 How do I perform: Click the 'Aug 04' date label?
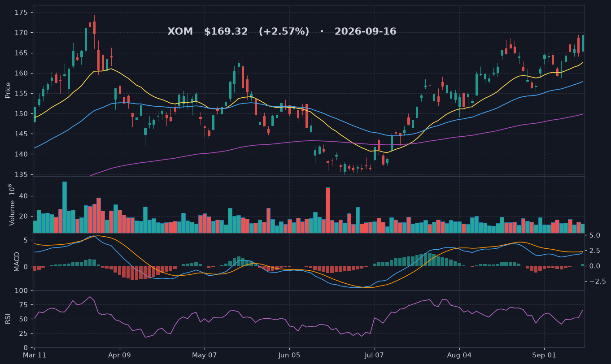tap(459, 355)
